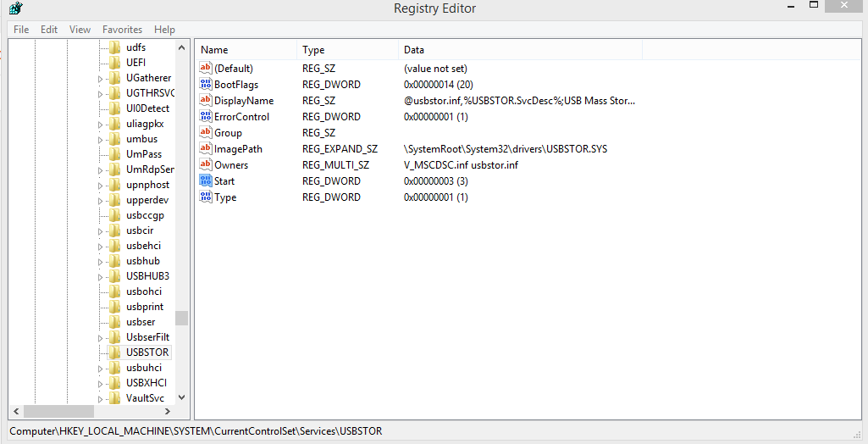Viewport: 868px width, 444px height.
Task: Expand the upperdev tree node
Action: (100, 201)
